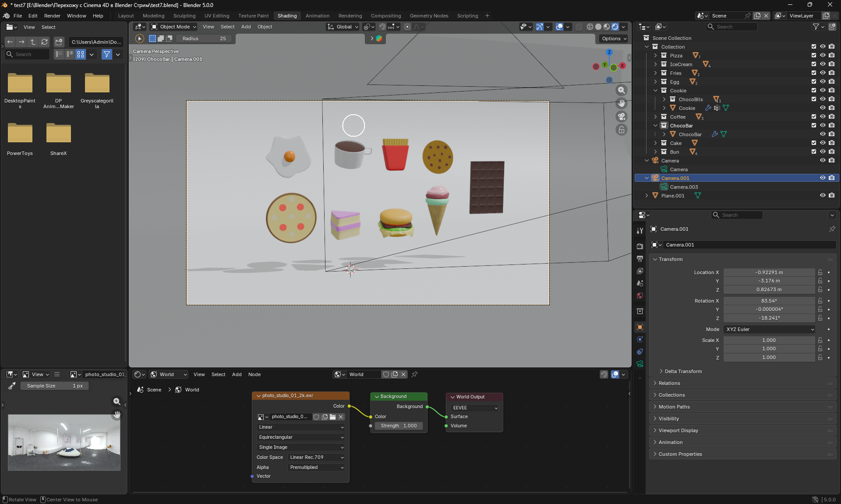The image size is (841, 504).
Task: Open the World properties tab icon
Action: (x=640, y=296)
